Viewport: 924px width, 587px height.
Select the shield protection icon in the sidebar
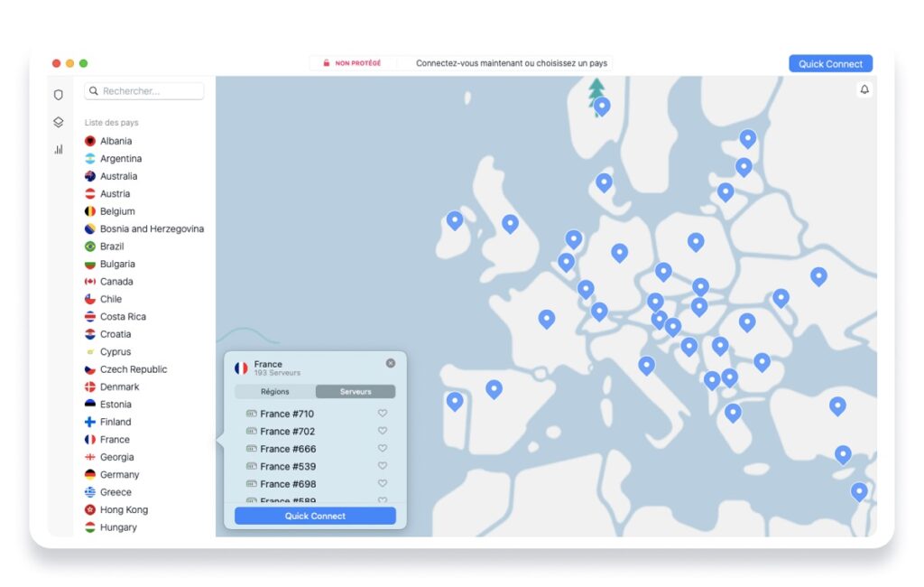pos(57,94)
